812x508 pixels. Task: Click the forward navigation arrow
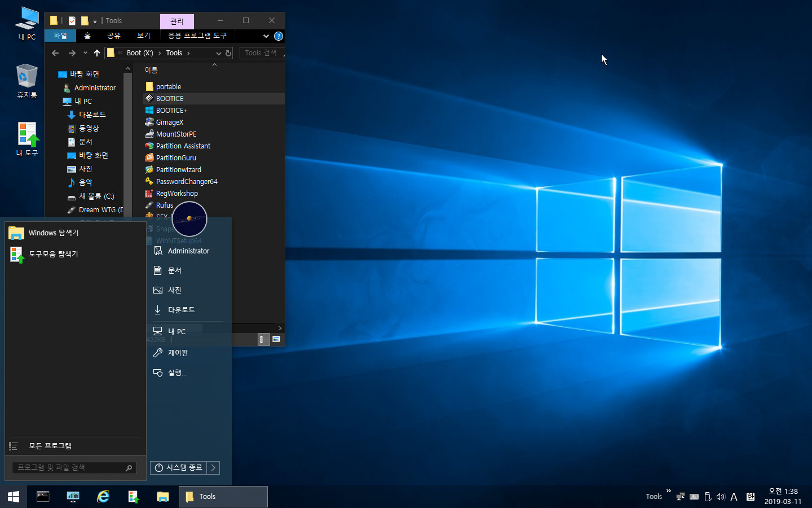pyautogui.click(x=72, y=53)
